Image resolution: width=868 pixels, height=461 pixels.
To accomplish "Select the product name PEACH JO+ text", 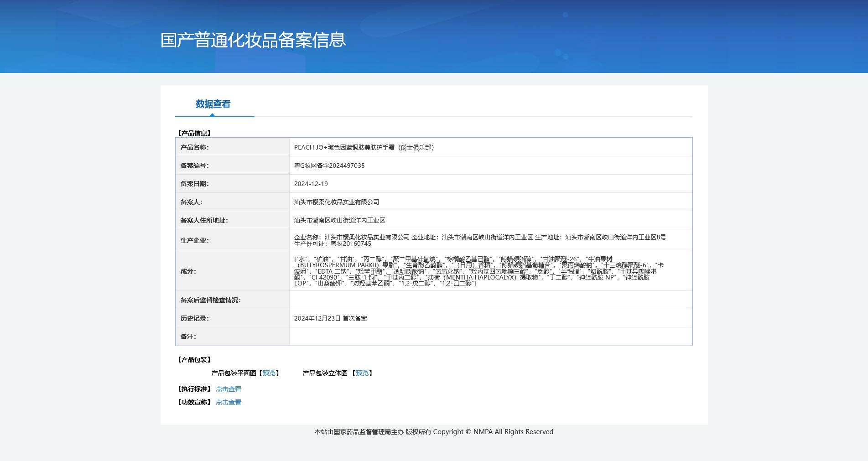I will click(365, 147).
